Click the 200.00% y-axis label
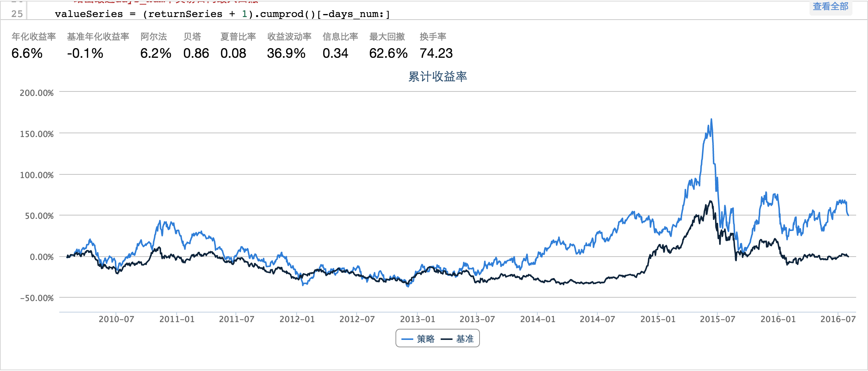This screenshot has height=371, width=868. click(37, 93)
